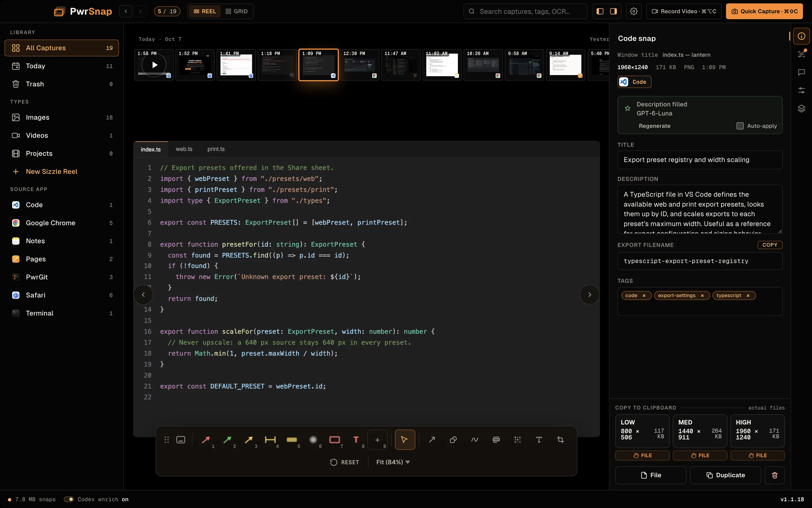Open the 12:30 PM capture thumbnail
The image size is (812, 508).
[x=360, y=65]
